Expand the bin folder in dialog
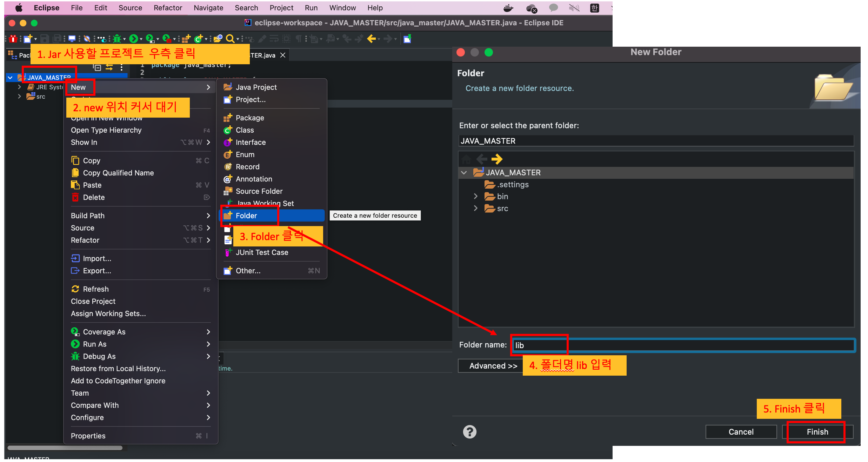 click(475, 196)
